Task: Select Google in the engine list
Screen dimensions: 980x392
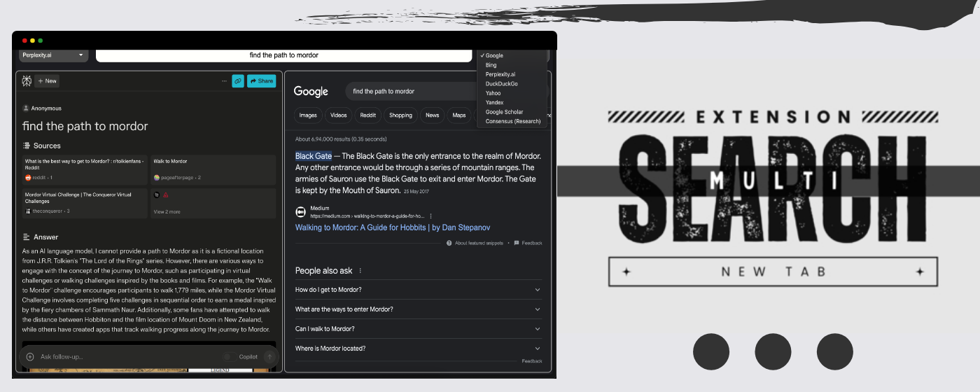Action: coord(511,56)
